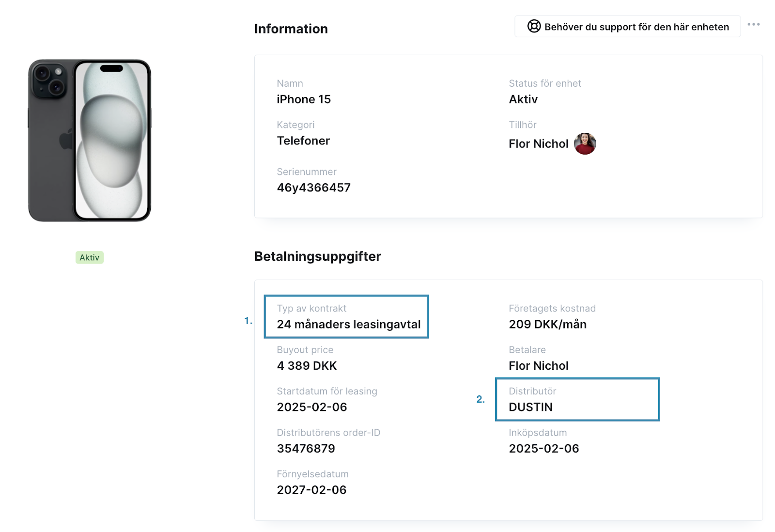The width and height of the screenshot is (775, 532).
Task: Click the Betalningsuppgifter section heading
Action: (318, 256)
